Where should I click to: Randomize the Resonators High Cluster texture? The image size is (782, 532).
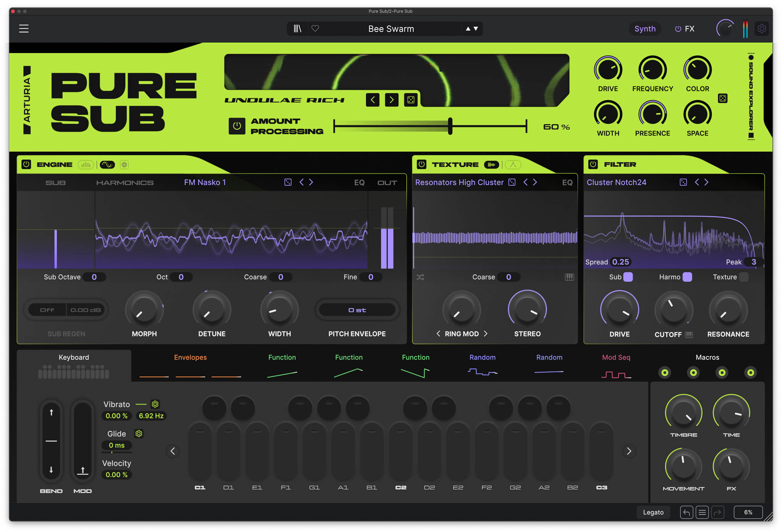click(512, 182)
